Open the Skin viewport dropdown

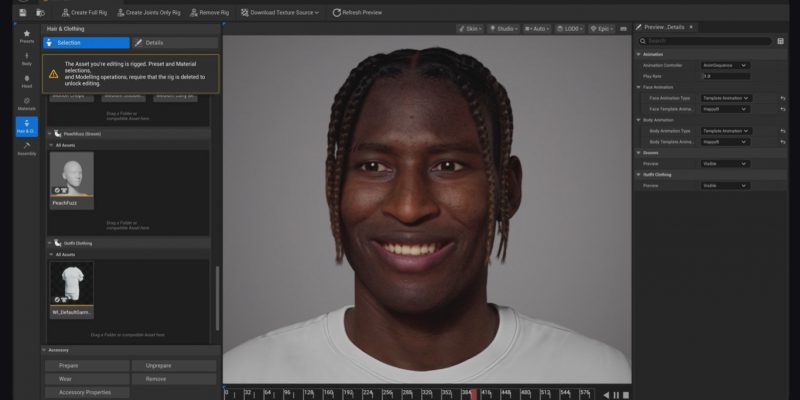[x=470, y=29]
